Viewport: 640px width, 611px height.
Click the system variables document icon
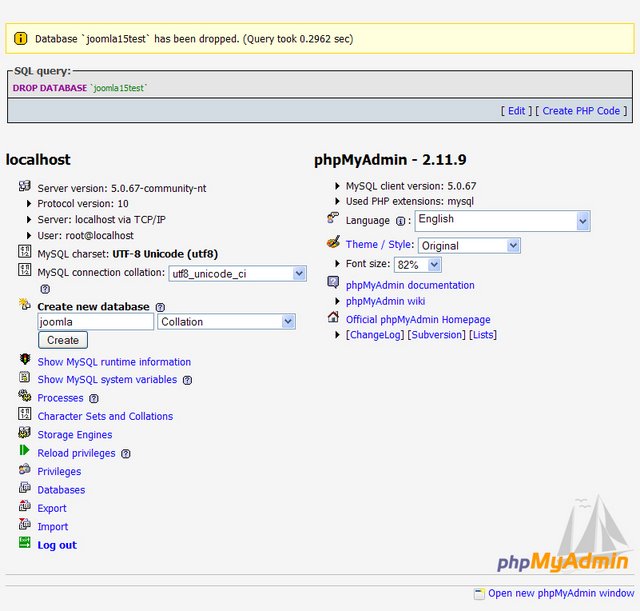pyautogui.click(x=24, y=377)
